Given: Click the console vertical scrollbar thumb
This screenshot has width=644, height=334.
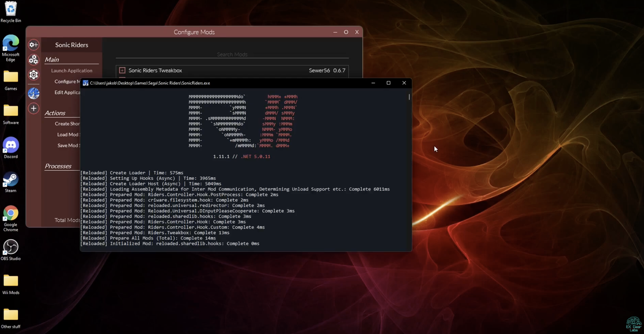Looking at the screenshot, I should (409, 97).
